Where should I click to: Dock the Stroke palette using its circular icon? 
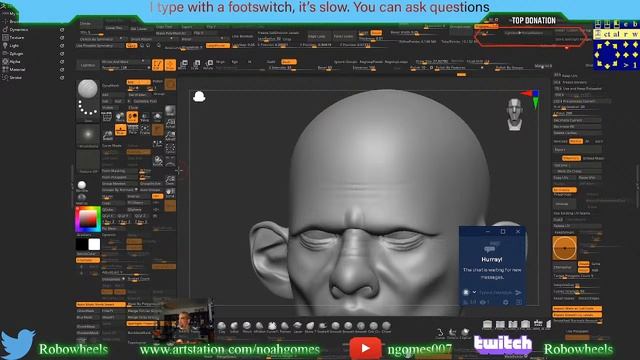[62, 78]
